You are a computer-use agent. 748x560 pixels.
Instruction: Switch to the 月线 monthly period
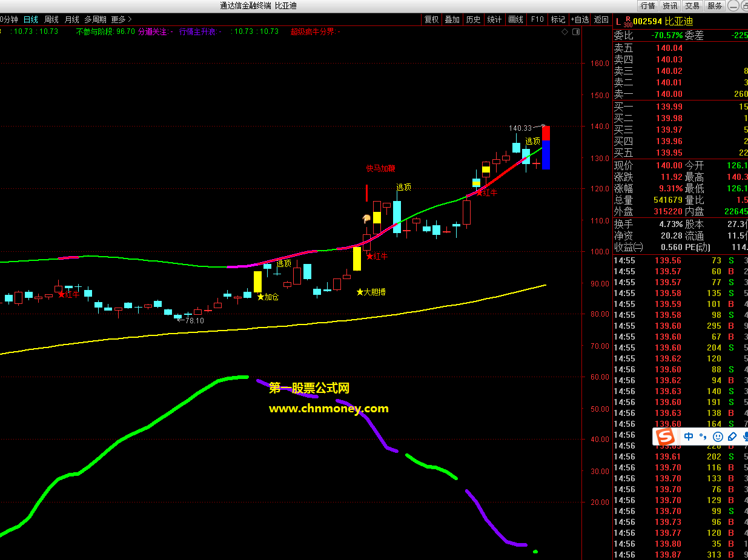[71, 19]
